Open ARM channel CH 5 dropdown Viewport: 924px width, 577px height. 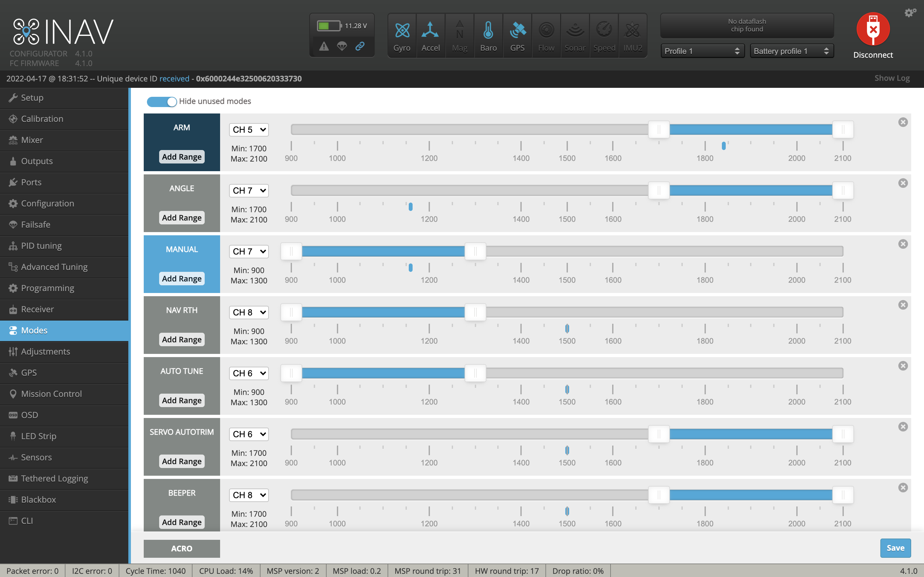[x=249, y=130]
